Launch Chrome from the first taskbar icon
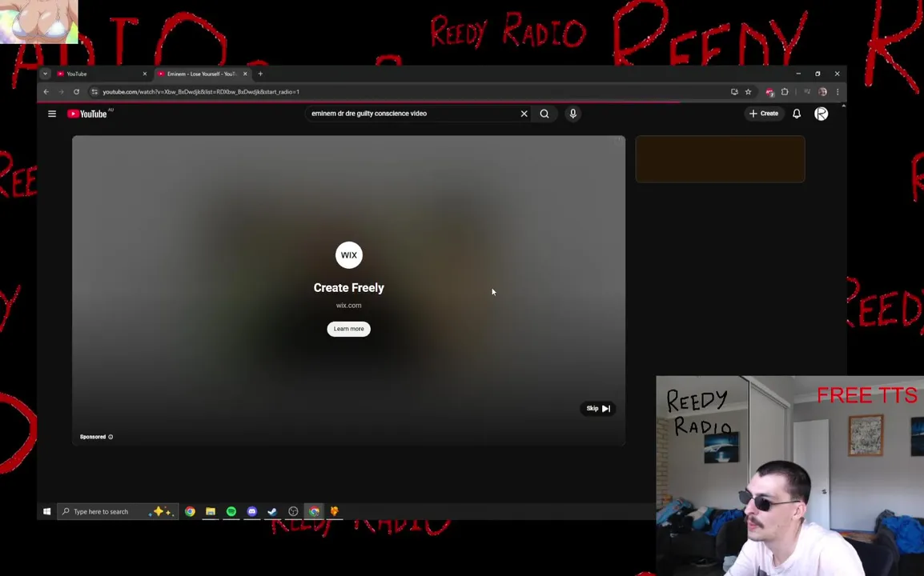924x576 pixels. coord(190,511)
